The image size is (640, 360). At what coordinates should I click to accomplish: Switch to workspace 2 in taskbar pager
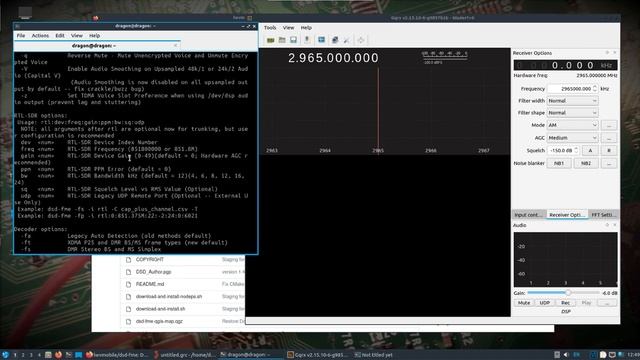coord(23,355)
